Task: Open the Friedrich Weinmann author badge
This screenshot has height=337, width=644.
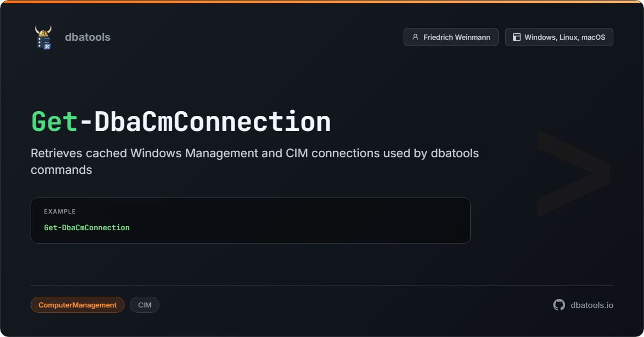Action: (x=451, y=37)
